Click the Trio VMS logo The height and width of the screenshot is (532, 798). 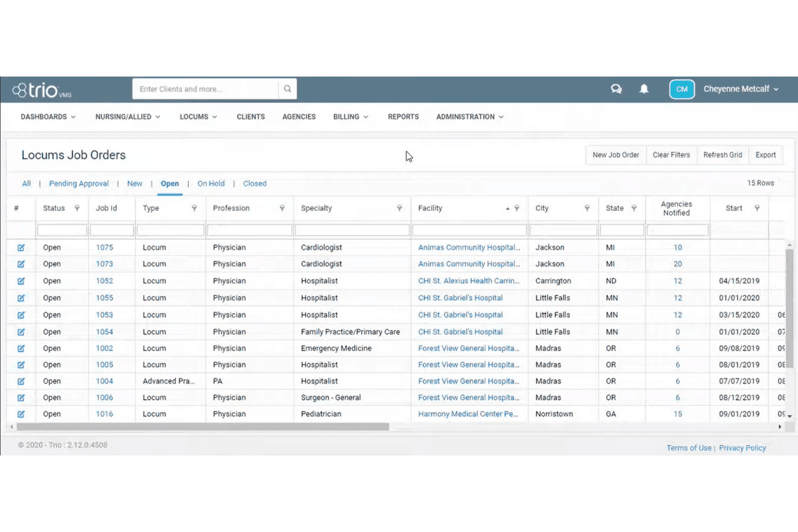tap(42, 90)
